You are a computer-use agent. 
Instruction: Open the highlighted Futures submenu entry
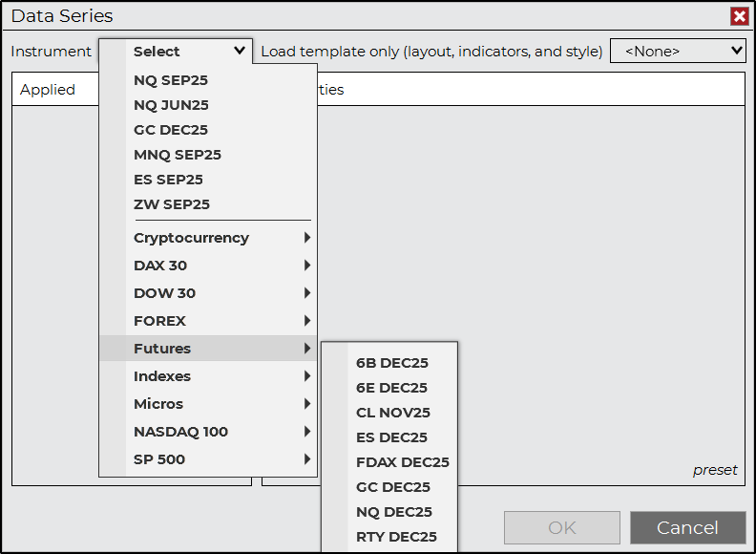(x=208, y=349)
